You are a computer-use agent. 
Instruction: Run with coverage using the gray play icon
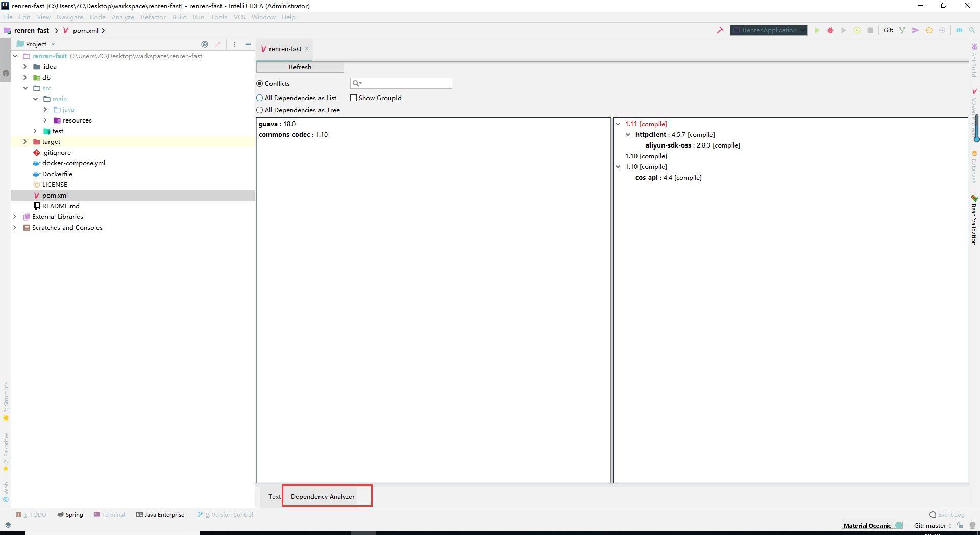[844, 30]
